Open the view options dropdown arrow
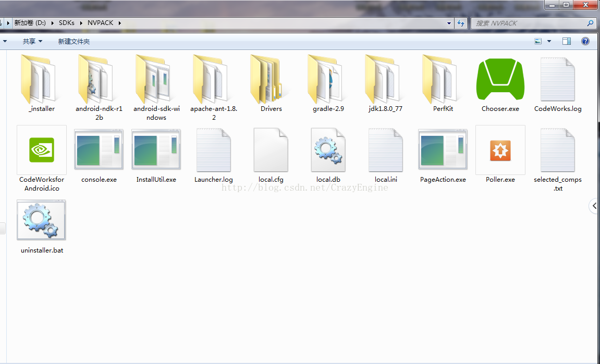This screenshot has height=364, width=600. pyautogui.click(x=549, y=41)
